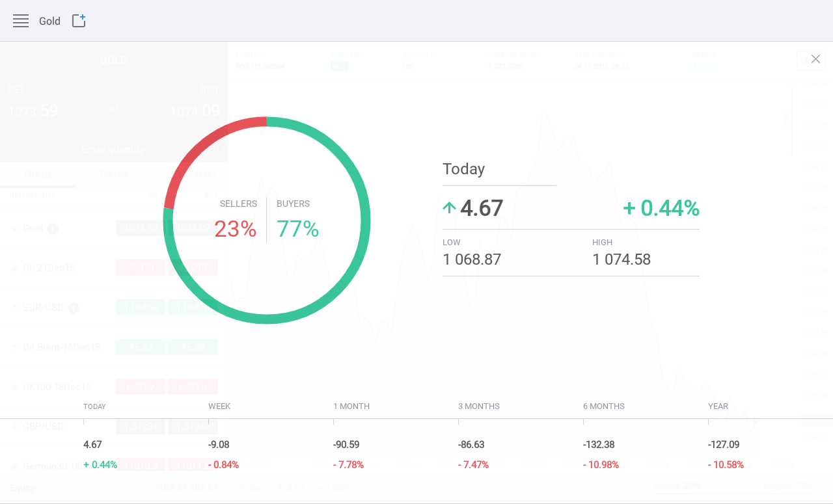
Task: Select the 6 MONTHS period
Action: click(x=604, y=406)
